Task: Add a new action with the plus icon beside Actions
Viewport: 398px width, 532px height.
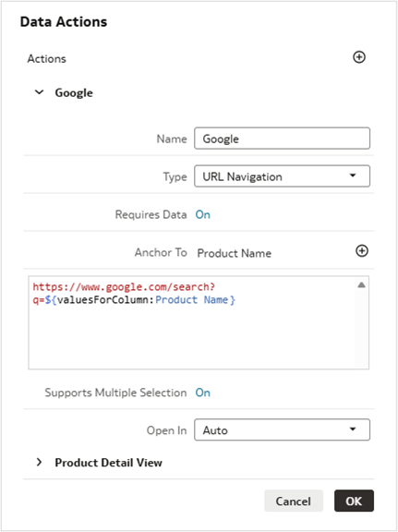Action: (x=359, y=57)
